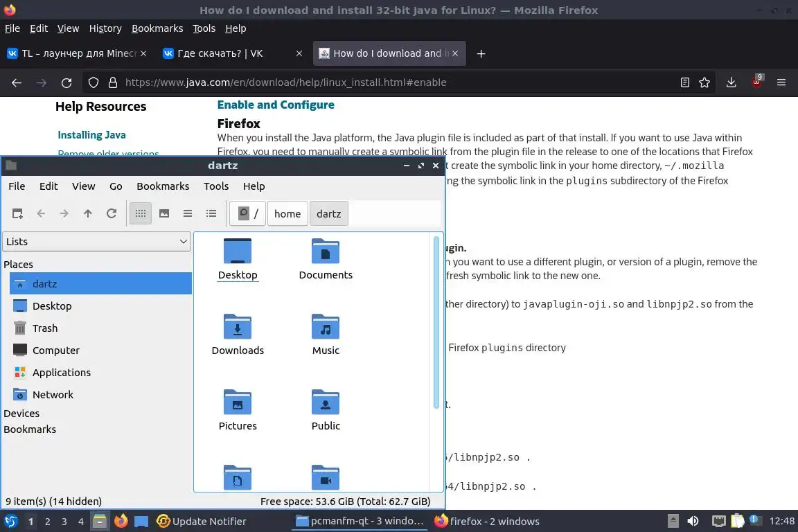The image size is (798, 532).
Task: Open the Lists side pane dropdown
Action: [x=97, y=242]
